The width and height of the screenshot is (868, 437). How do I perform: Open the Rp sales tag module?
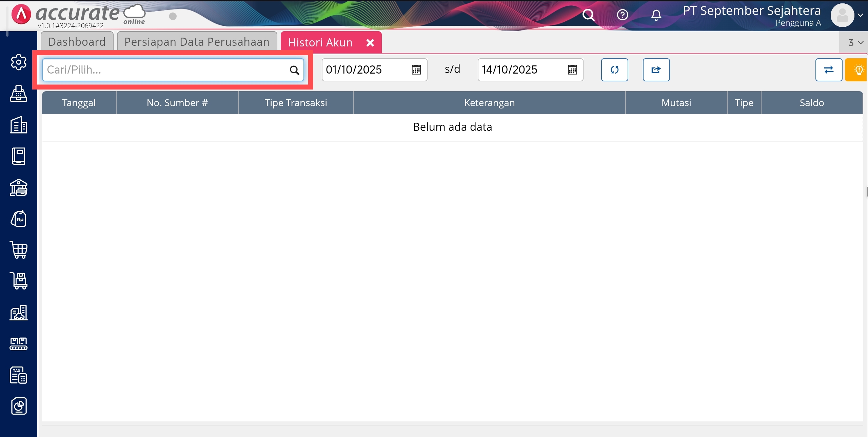tap(18, 219)
